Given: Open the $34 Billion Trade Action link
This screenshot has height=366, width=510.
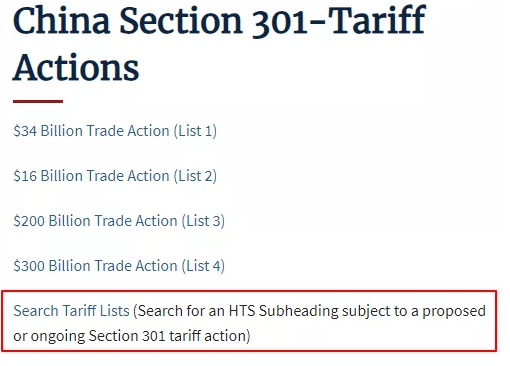Looking at the screenshot, I should [x=115, y=131].
